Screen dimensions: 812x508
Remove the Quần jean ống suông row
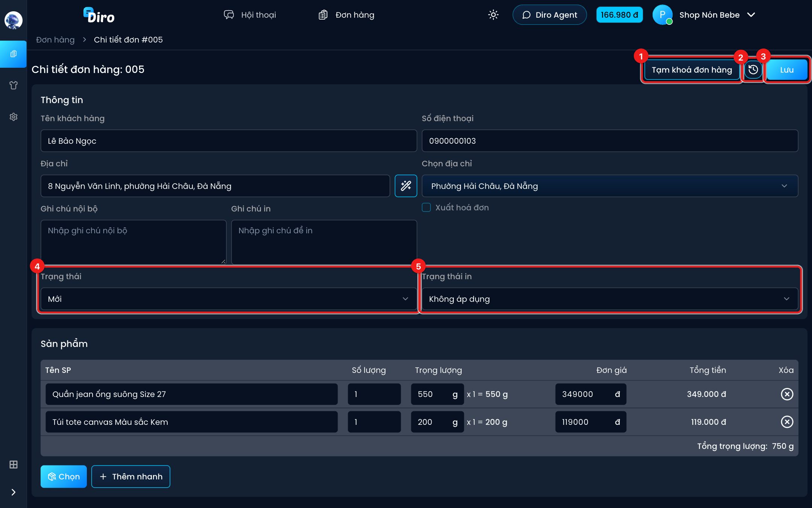787,394
